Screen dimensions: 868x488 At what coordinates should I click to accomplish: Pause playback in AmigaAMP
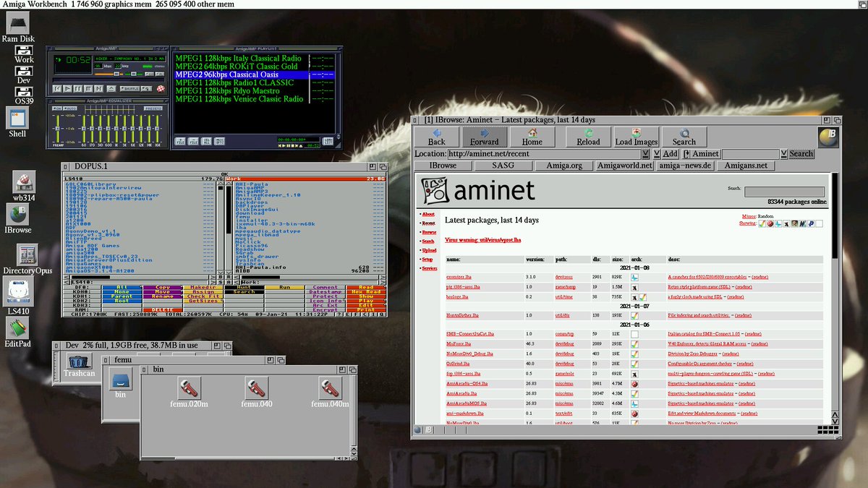(x=78, y=89)
